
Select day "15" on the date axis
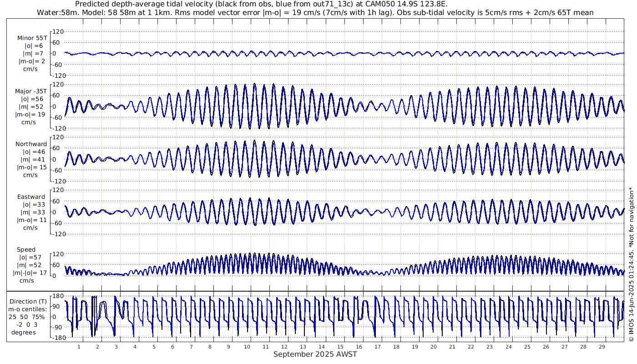click(x=340, y=347)
